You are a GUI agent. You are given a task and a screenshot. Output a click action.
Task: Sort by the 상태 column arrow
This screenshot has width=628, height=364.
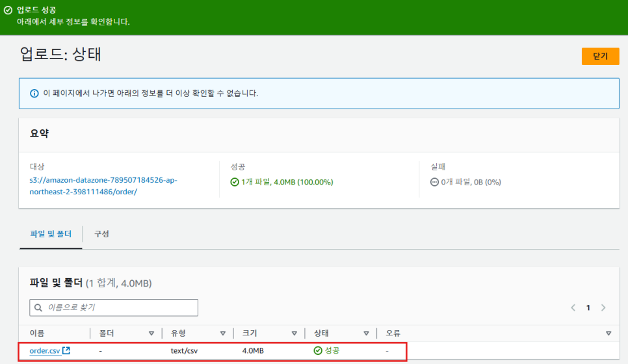(366, 333)
